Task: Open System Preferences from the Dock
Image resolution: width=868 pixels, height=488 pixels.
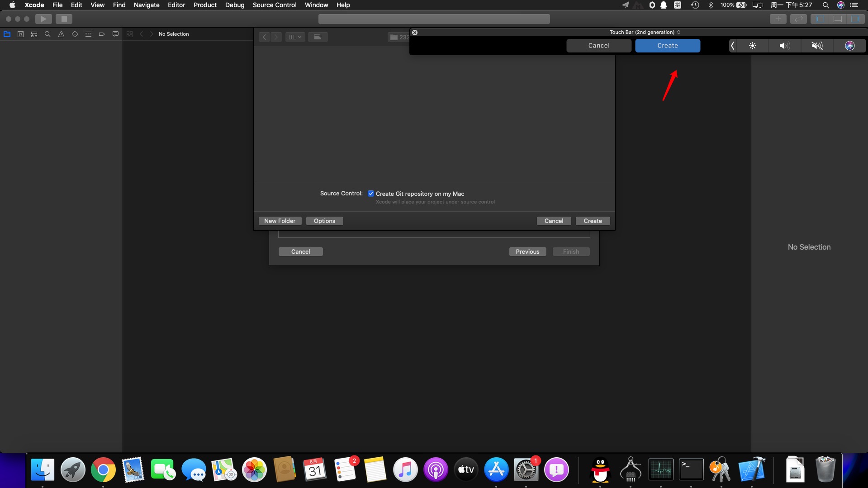Action: (x=526, y=470)
